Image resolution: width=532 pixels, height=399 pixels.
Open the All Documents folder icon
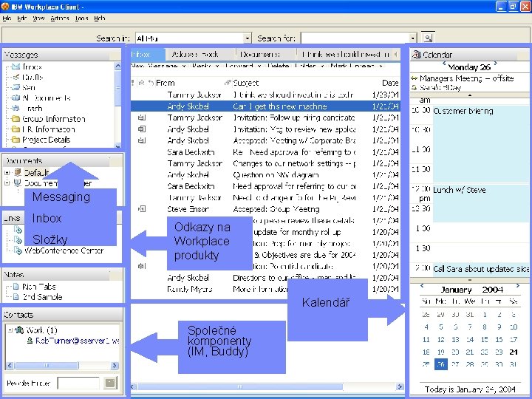point(16,98)
